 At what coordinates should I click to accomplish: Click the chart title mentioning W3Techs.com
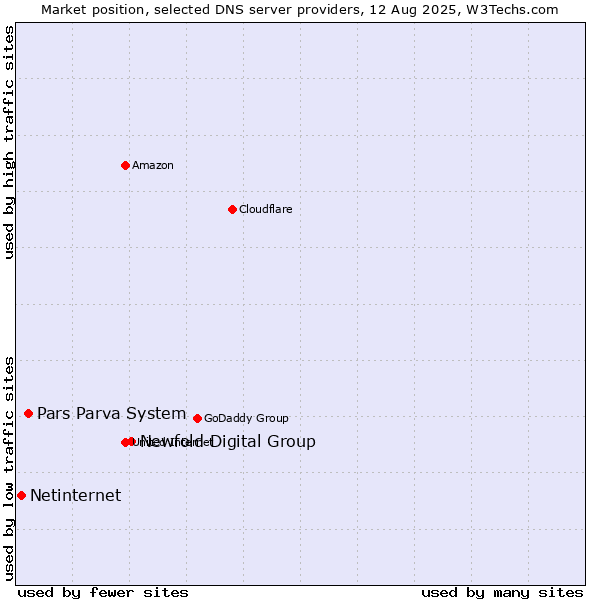[300, 10]
